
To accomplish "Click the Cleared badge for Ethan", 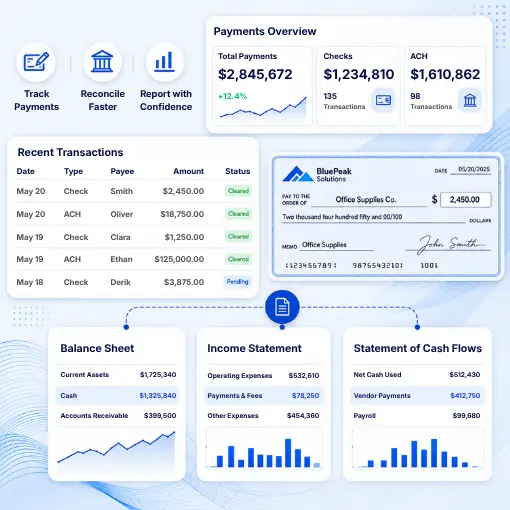I will point(238,259).
